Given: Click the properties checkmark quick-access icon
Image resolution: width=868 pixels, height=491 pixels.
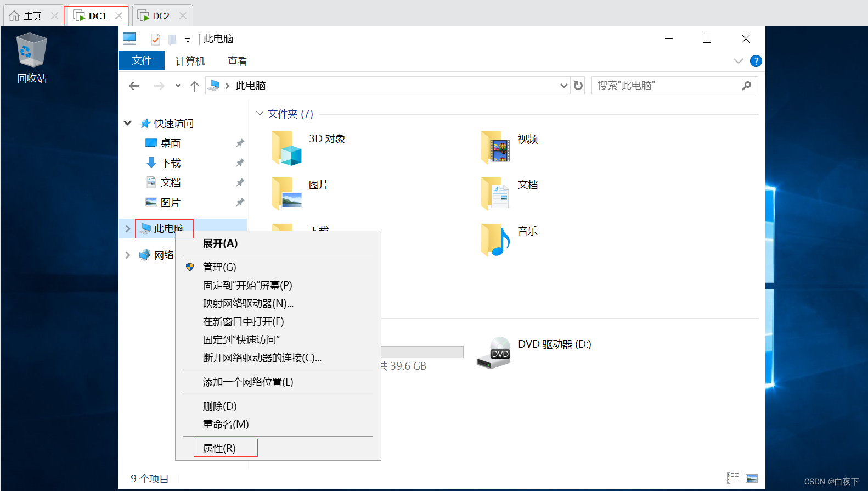Looking at the screenshot, I should (x=155, y=39).
